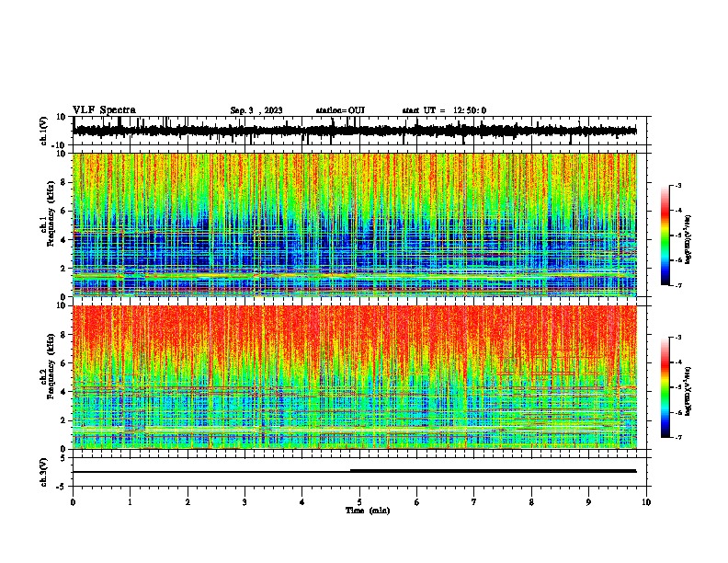This screenshot has height=563, width=728.
Task: Click the 2 kHz tick label on ch.2 spectrogram
Action: 63,420
